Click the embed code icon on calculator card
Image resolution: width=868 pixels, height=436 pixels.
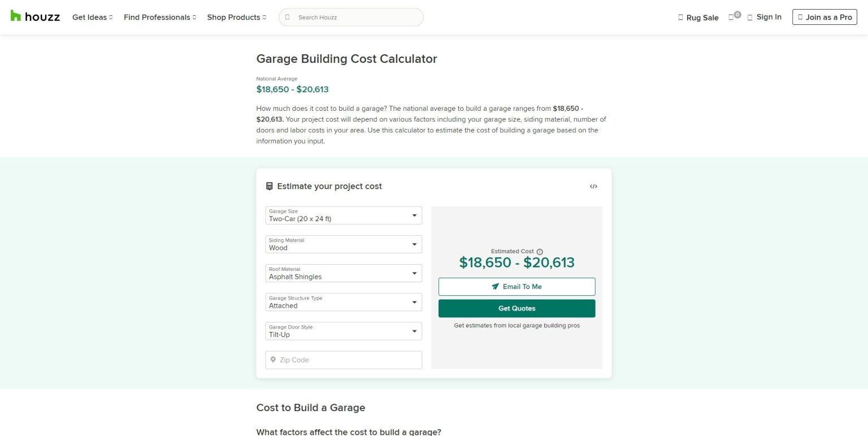(x=593, y=186)
